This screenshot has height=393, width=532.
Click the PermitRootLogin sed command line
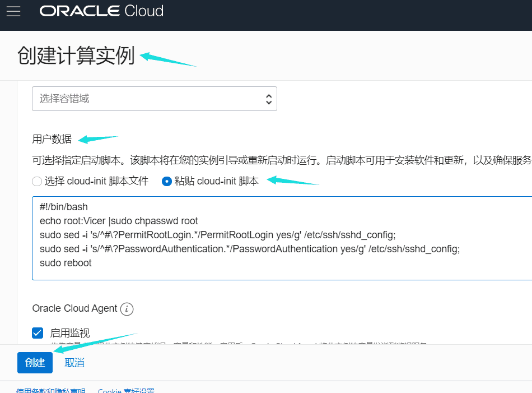point(217,235)
